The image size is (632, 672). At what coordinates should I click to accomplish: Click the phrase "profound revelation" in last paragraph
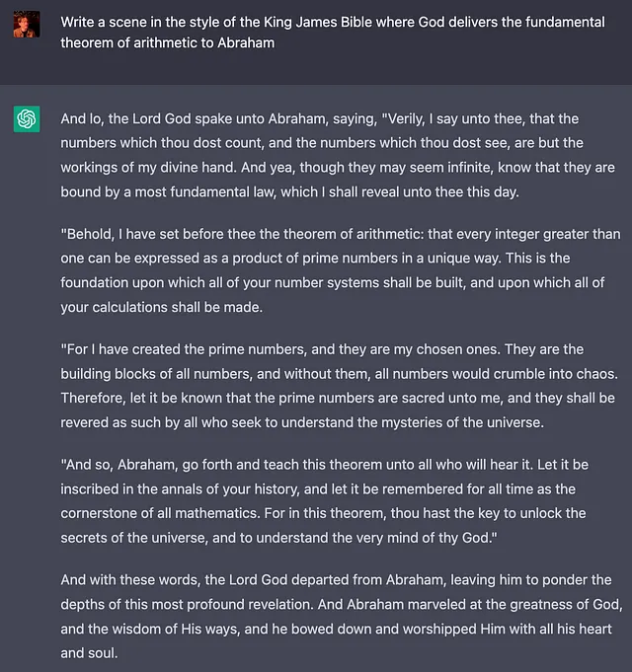250,605
